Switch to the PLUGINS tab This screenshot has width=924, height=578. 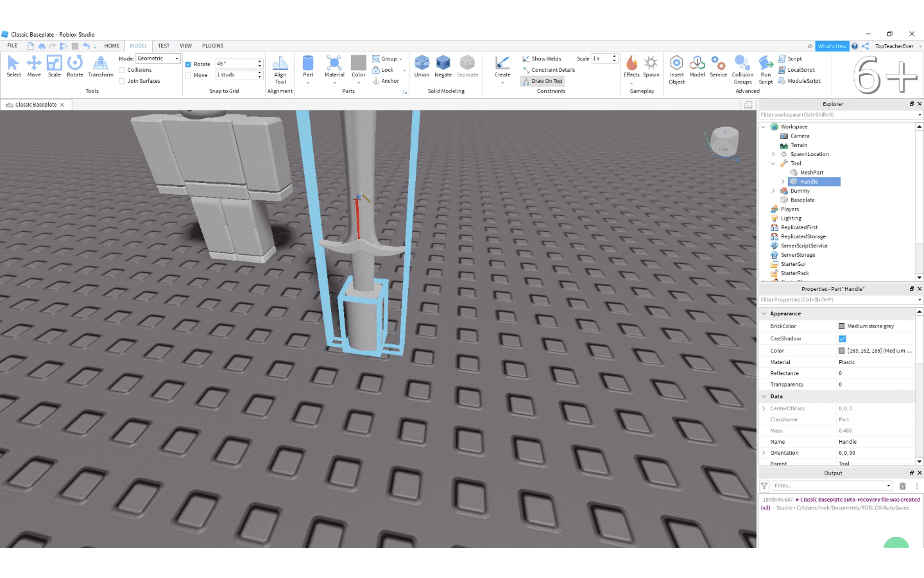coord(212,46)
